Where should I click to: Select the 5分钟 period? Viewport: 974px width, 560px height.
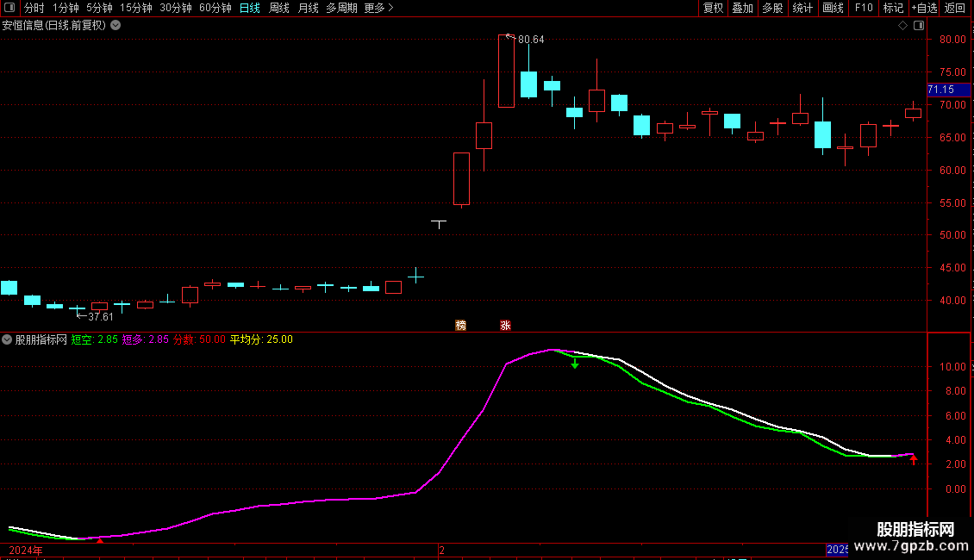tap(99, 8)
